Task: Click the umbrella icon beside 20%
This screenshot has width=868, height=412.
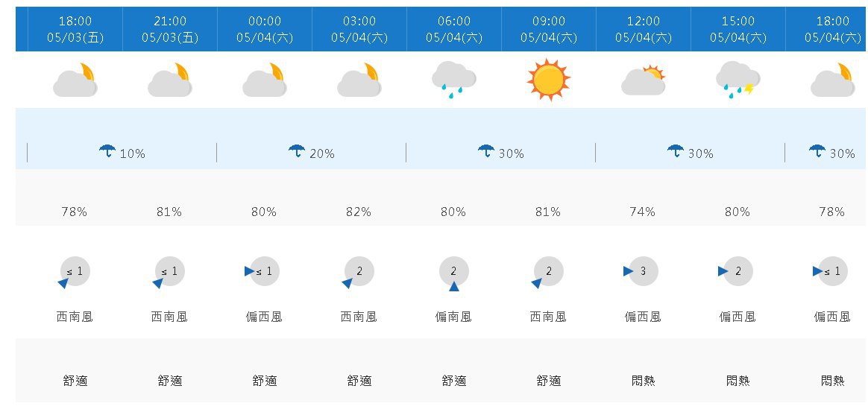Action: 297,151
